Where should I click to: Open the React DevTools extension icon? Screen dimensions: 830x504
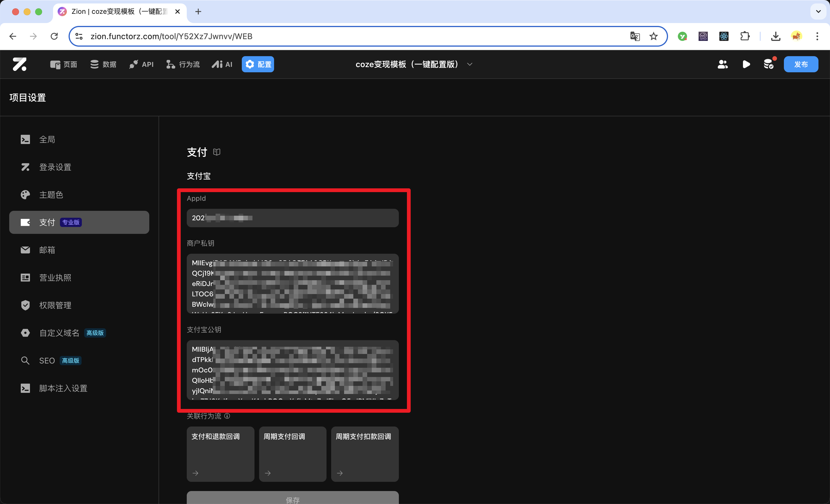tap(724, 36)
